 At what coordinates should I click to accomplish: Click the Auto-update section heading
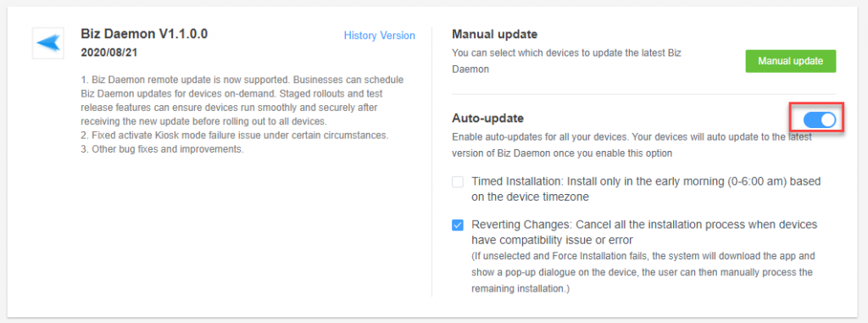click(x=487, y=118)
